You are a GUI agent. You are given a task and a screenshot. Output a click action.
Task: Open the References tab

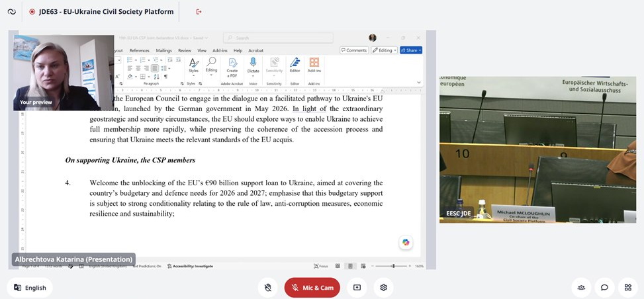click(139, 50)
